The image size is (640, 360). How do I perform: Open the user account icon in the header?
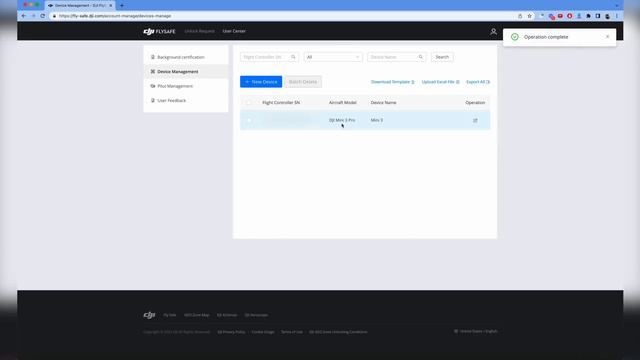point(493,31)
